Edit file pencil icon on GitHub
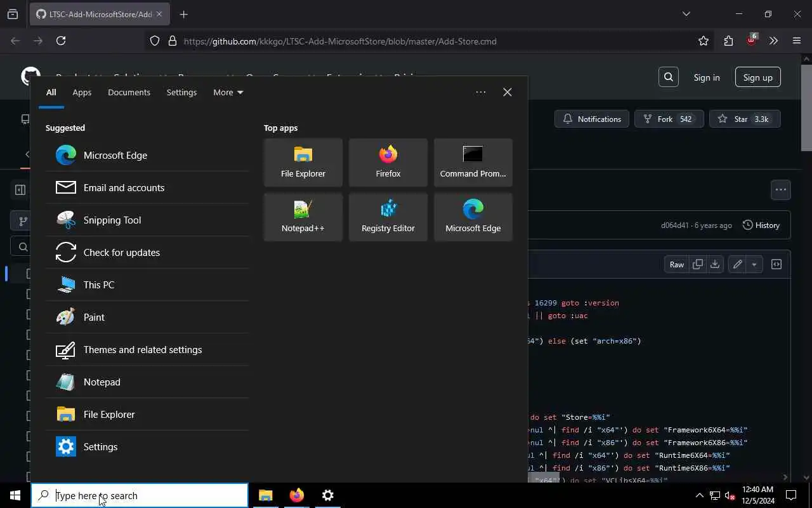Image resolution: width=812 pixels, height=508 pixels. point(737,264)
